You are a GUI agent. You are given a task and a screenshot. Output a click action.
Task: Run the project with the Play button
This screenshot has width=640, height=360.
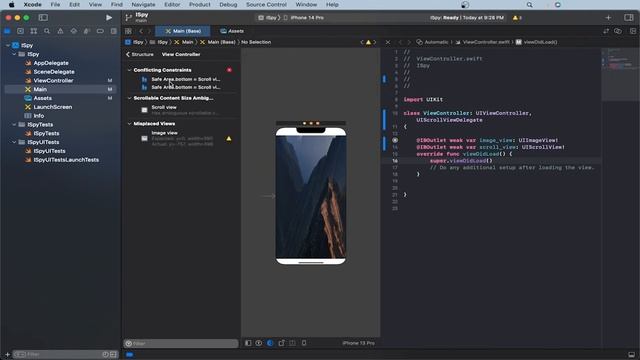109,18
